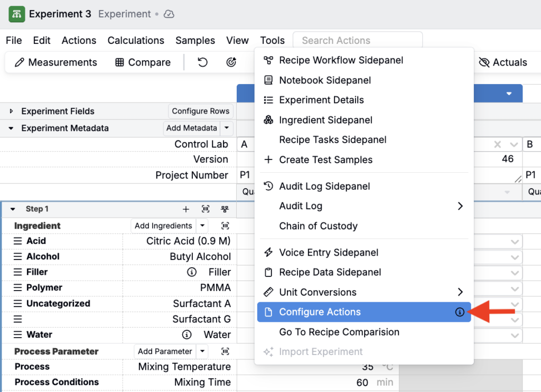The height and width of the screenshot is (392, 541).
Task: Select Recipe Workflow Sidepanel menu item
Action: coord(341,60)
